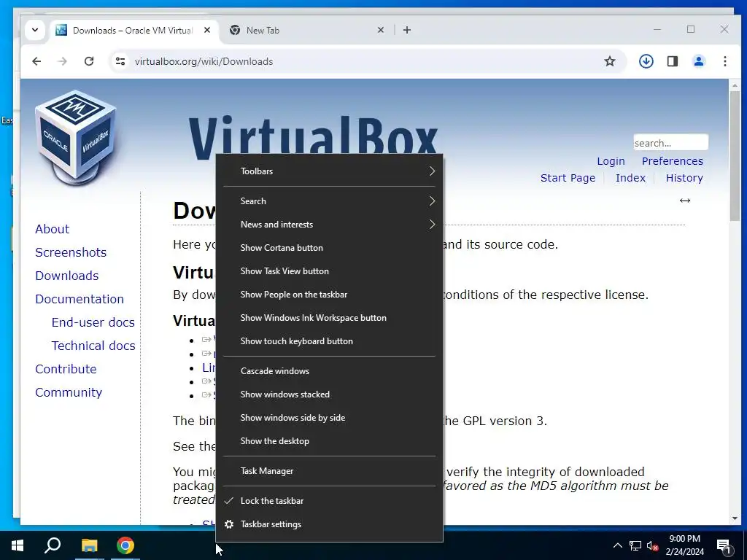Open taskbar search magnifier icon
Viewport: 747px width, 560px height.
tap(53, 545)
